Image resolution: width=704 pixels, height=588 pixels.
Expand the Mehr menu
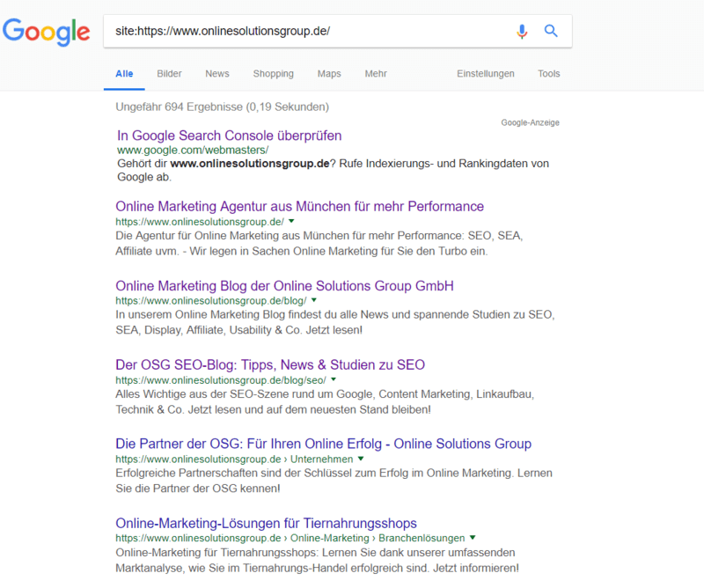click(x=376, y=74)
